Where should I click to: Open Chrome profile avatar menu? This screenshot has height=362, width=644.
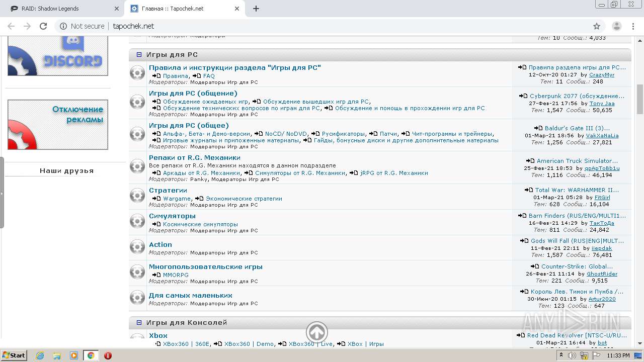617,26
